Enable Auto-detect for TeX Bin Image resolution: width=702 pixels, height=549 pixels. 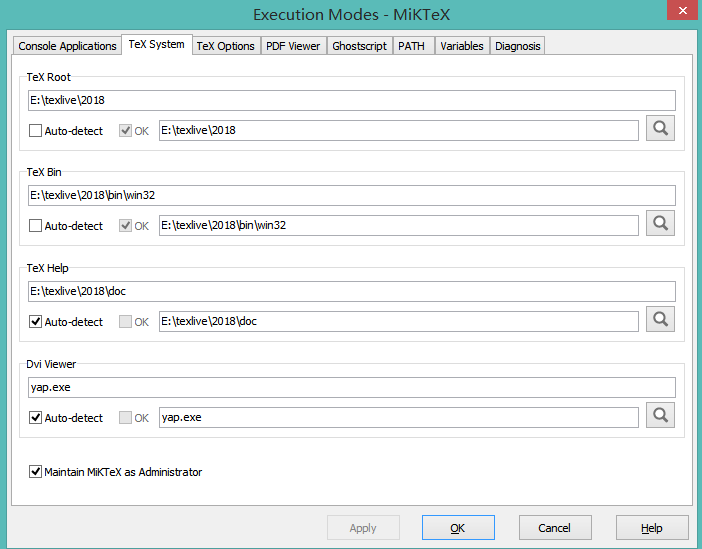(35, 226)
